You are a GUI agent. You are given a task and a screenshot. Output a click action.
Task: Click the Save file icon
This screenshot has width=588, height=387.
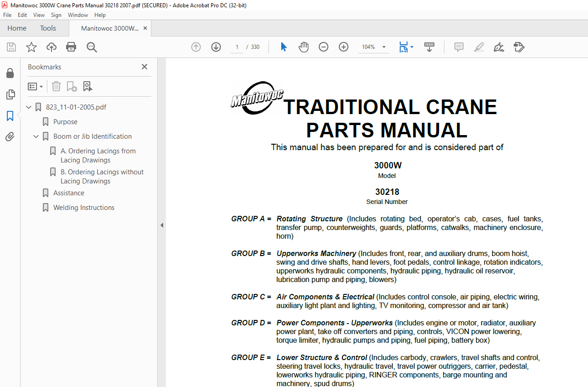[11, 47]
